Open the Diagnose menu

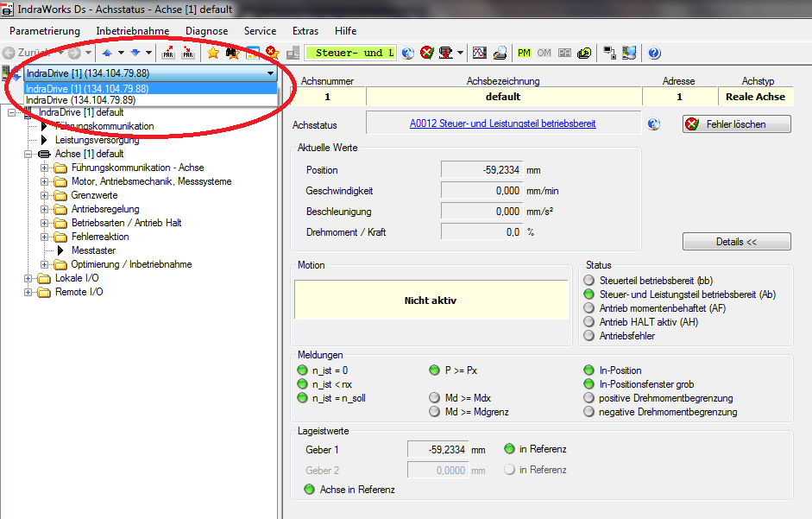click(206, 31)
